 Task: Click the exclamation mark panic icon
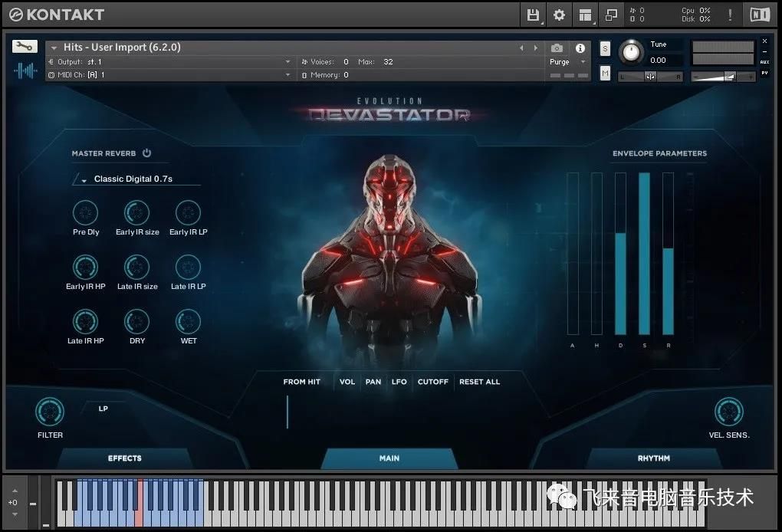click(x=730, y=15)
